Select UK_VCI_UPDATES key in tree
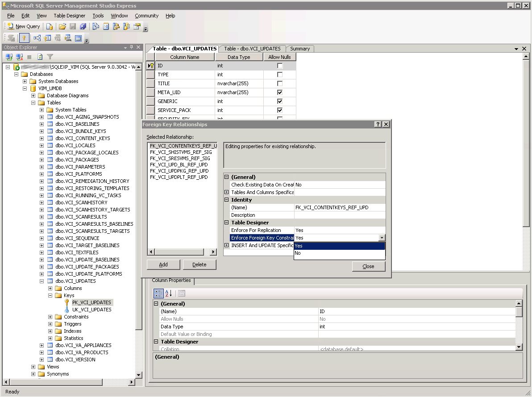This screenshot has width=532, height=397. pyautogui.click(x=91, y=310)
